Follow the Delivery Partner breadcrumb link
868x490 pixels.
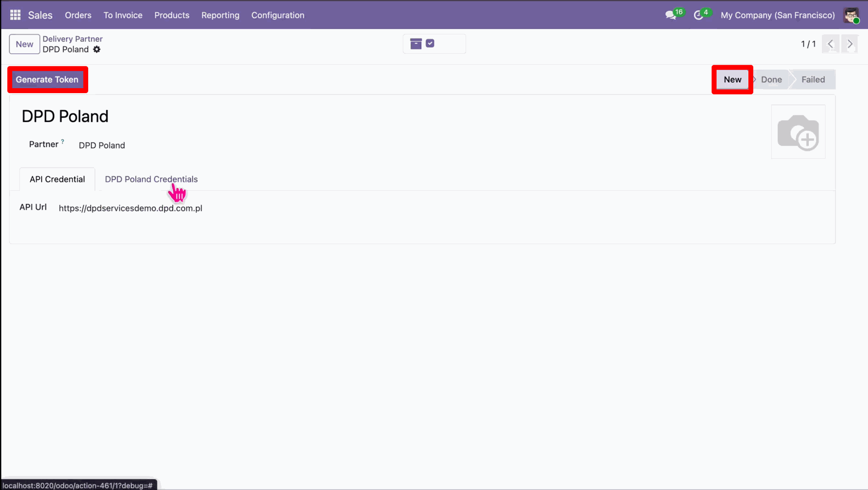click(72, 39)
